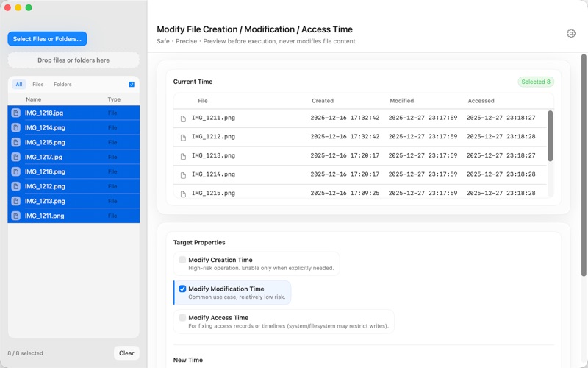
Task: Toggle the select-all checkbox in file list
Action: pos(132,84)
